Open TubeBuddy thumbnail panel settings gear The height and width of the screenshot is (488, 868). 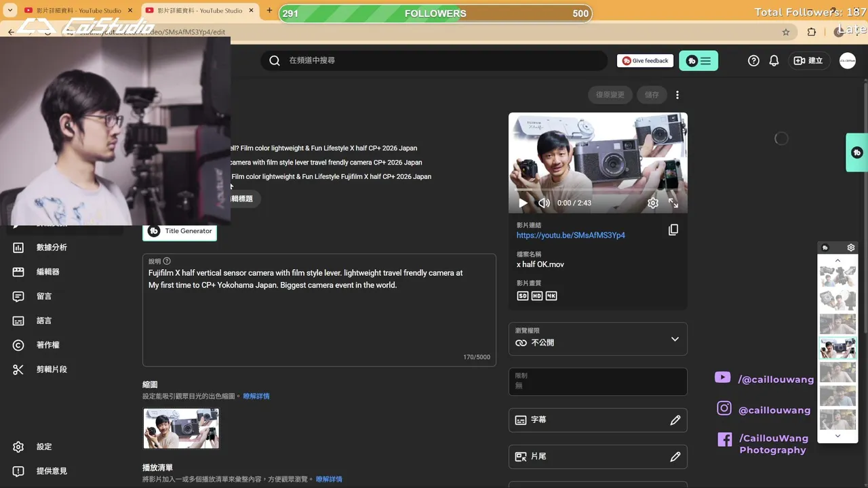pyautogui.click(x=851, y=247)
